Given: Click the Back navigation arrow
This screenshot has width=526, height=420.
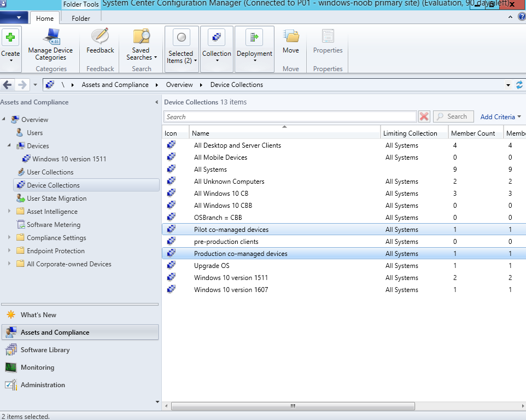Looking at the screenshot, I should 7,85.
